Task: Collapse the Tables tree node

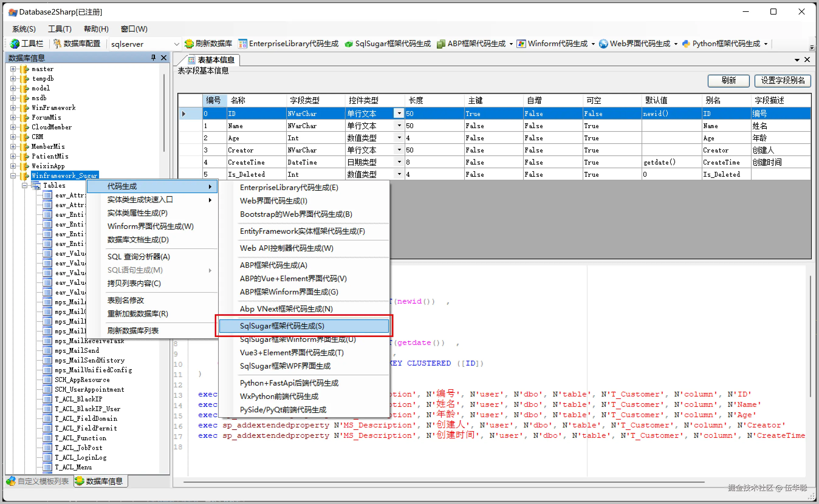Action: coord(24,185)
